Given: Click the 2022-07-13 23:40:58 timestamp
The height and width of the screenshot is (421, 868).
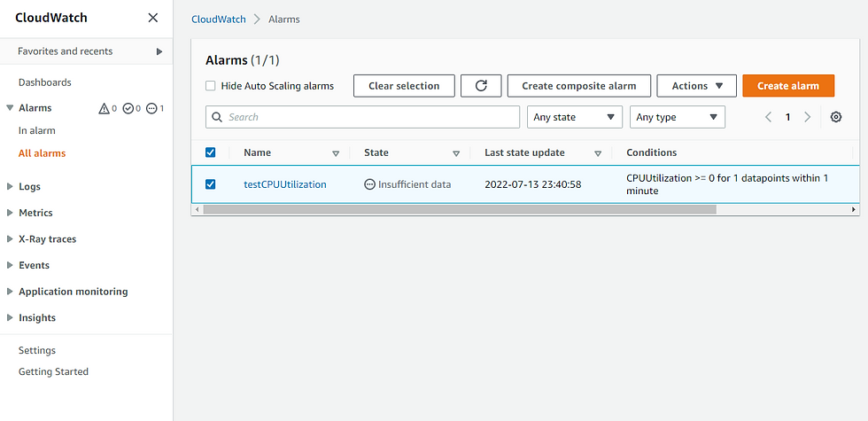Looking at the screenshot, I should (x=533, y=184).
